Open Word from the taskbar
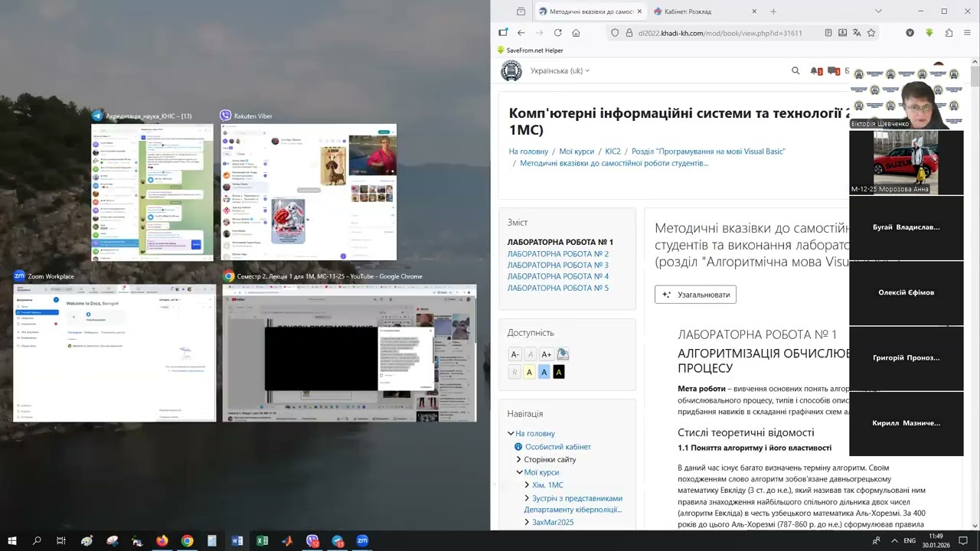The width and height of the screenshot is (980, 551). [237, 541]
